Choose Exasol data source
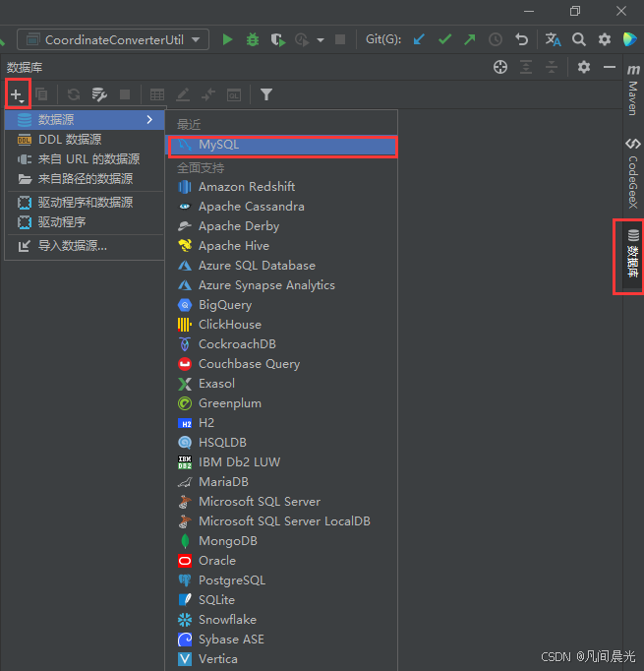Viewport: 644px width, 671px height. [281, 384]
